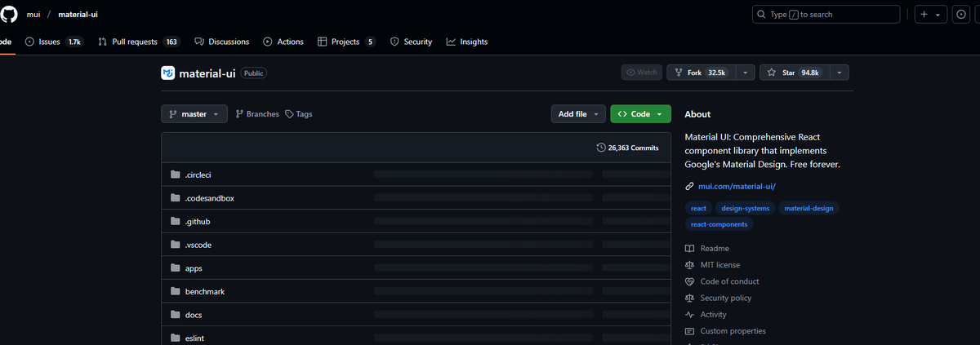Open the docs folder
Viewport: 980px width, 345px height.
(x=194, y=315)
